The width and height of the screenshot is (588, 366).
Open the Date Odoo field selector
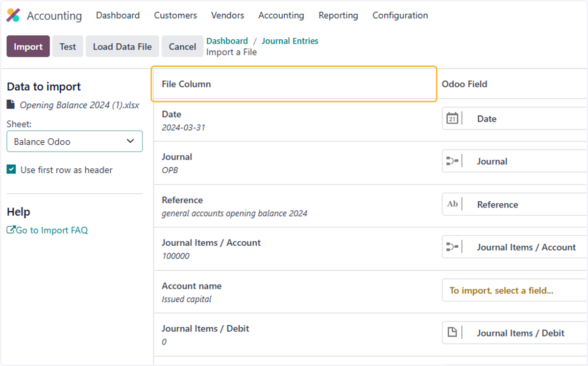click(514, 118)
